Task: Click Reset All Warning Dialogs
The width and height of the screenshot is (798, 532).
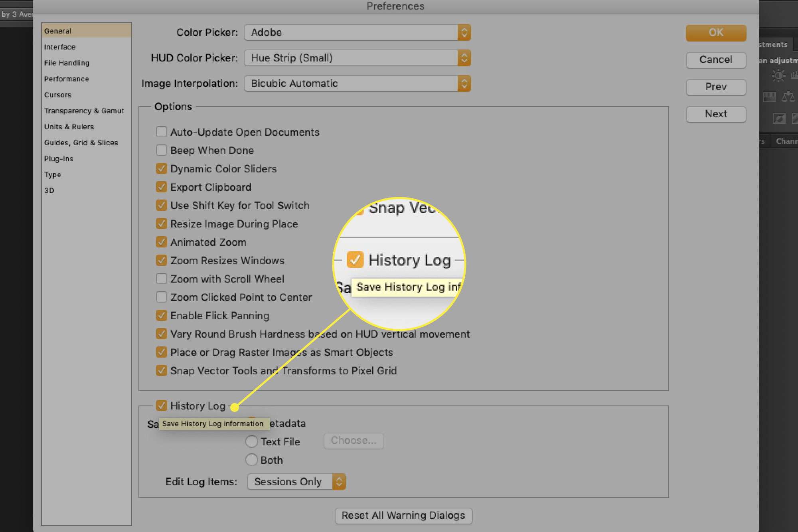Action: point(403,516)
